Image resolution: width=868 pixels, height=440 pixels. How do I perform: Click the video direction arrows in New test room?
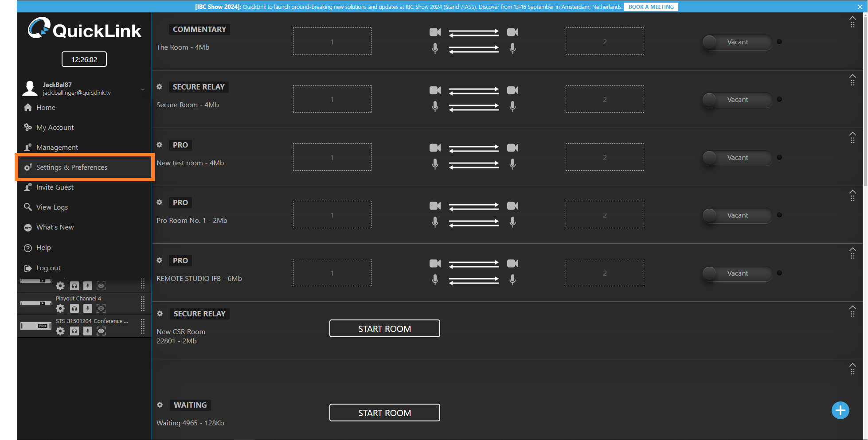(x=473, y=148)
